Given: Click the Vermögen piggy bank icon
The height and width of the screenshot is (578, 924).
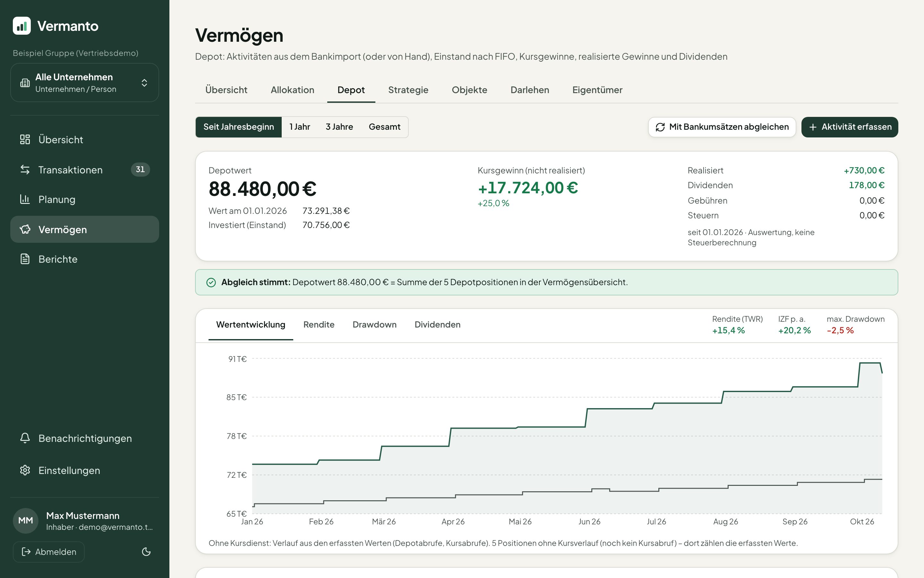Looking at the screenshot, I should pyautogui.click(x=25, y=229).
